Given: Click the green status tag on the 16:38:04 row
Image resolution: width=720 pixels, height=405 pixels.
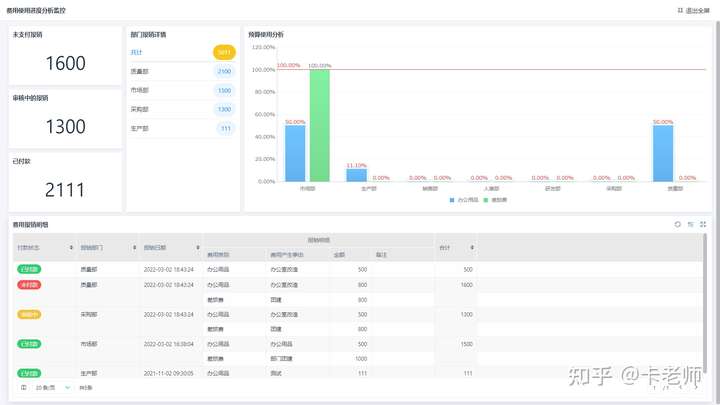Looking at the screenshot, I should pos(29,344).
